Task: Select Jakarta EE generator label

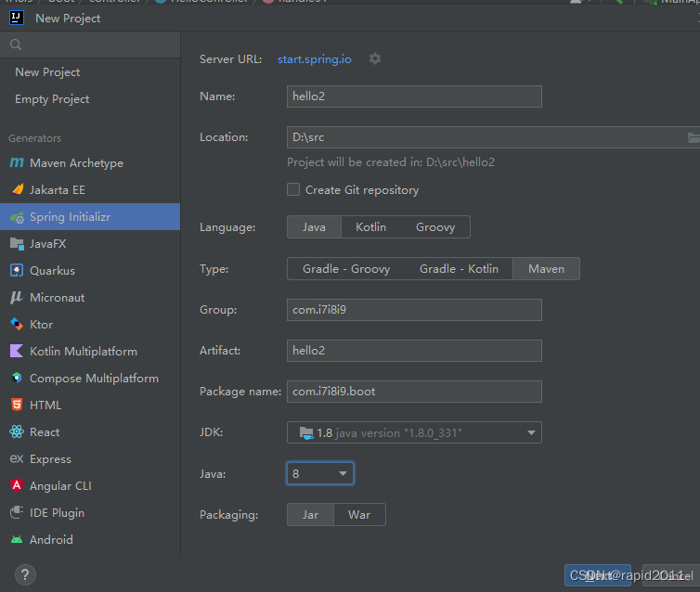Action: coord(58,190)
